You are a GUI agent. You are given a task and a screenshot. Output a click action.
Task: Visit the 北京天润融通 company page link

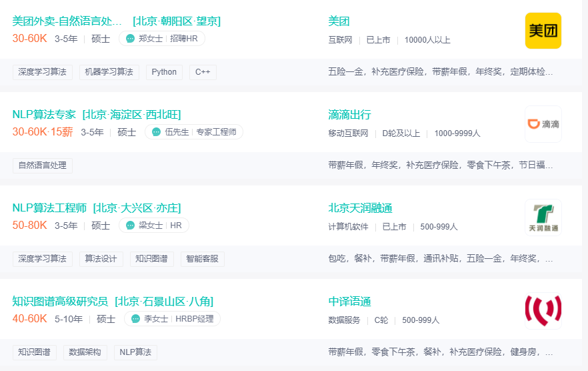[x=360, y=208]
